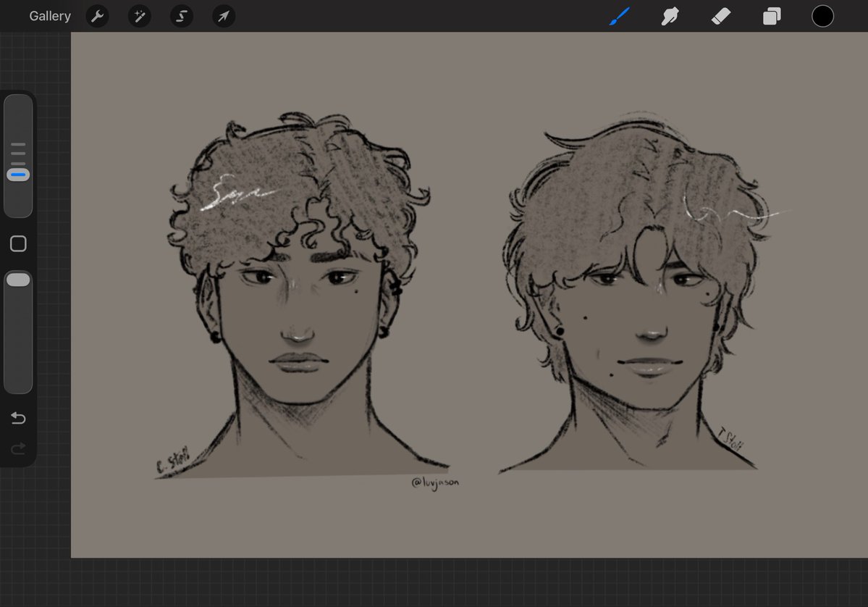
Task: Adjust the brush size slider handle
Action: point(18,175)
